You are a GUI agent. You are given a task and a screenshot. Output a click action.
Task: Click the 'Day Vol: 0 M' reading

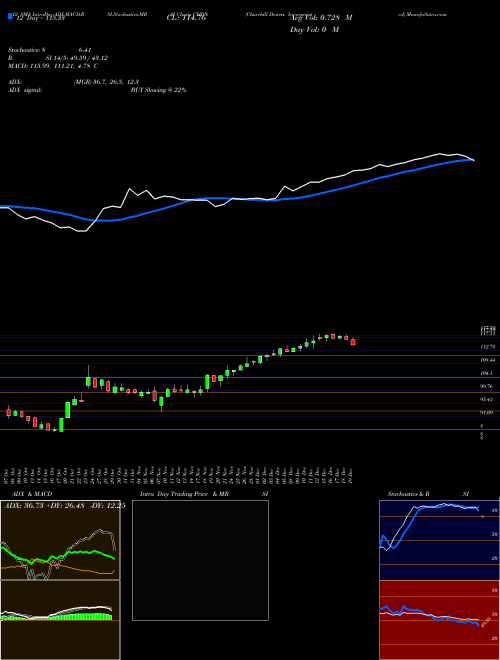pyautogui.click(x=314, y=30)
